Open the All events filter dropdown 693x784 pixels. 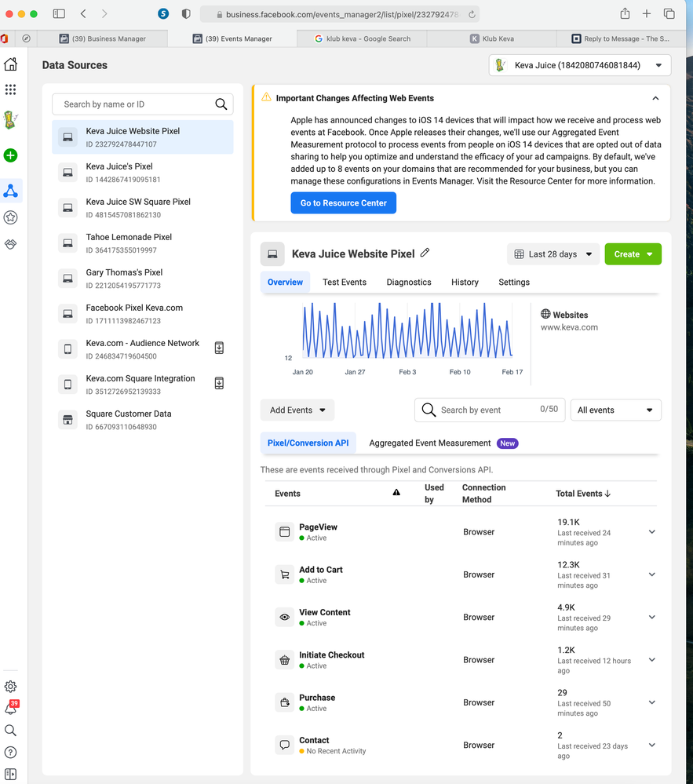pyautogui.click(x=615, y=410)
